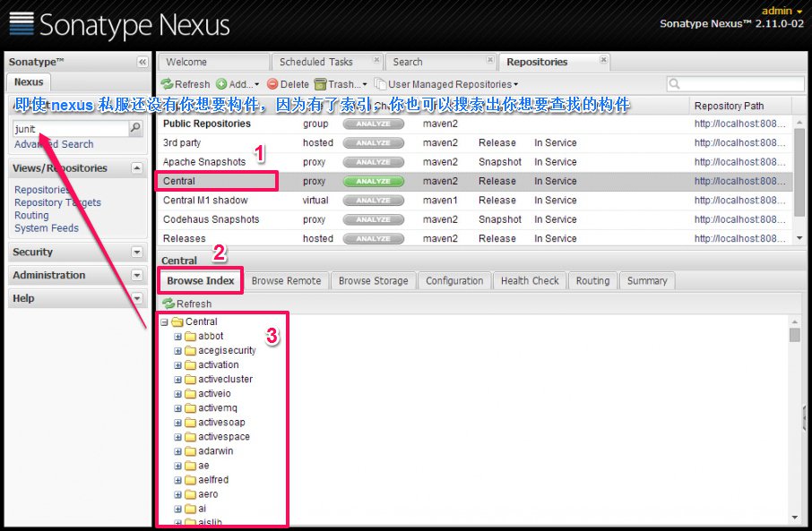This screenshot has width=812, height=531.
Task: Select the Apache Snapshots repository row
Action: [x=474, y=162]
